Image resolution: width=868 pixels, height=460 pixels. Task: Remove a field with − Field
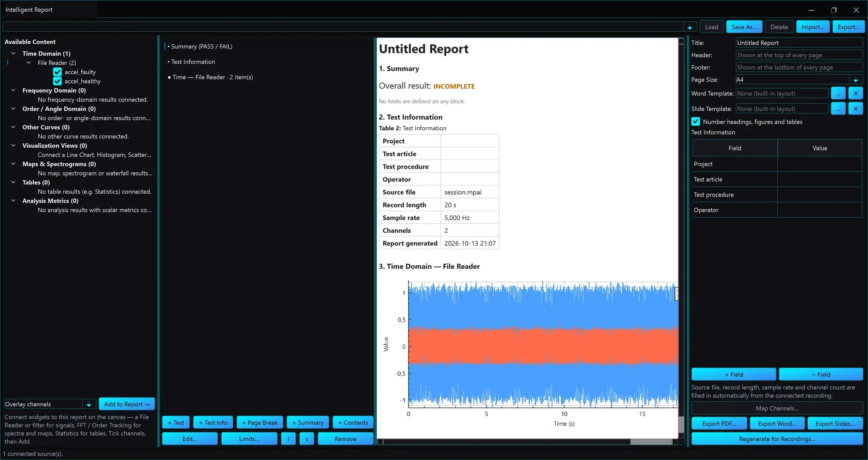(821, 374)
